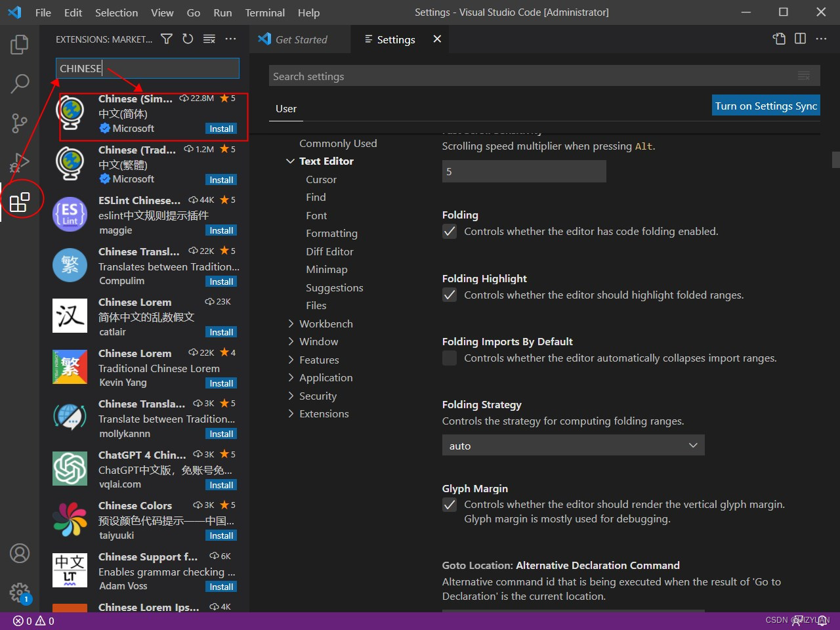This screenshot has height=630, width=840.
Task: Turn on Settings Sync
Action: pos(766,106)
